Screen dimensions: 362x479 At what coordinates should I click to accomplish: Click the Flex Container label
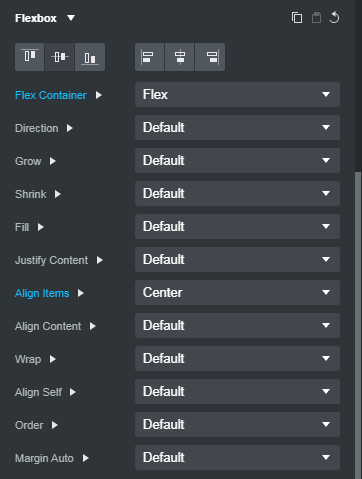(x=51, y=95)
